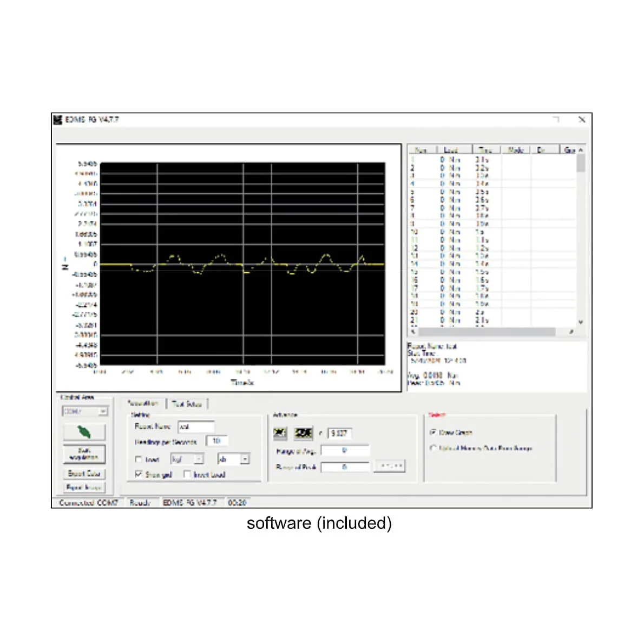Screen dimensions: 644x644
Task: Select row 20 in the data table
Action: pos(492,312)
